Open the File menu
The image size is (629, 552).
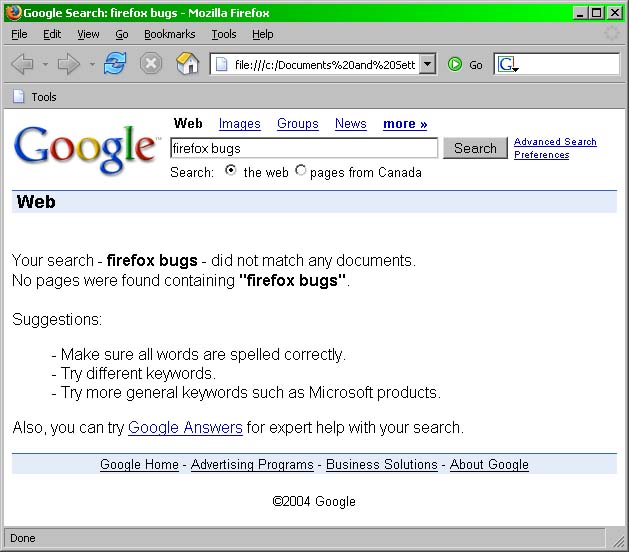click(x=19, y=34)
